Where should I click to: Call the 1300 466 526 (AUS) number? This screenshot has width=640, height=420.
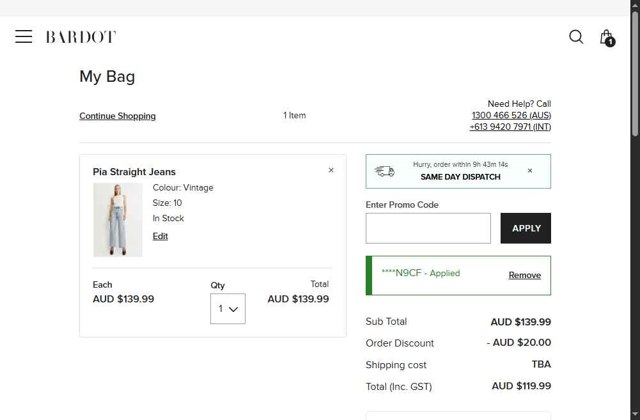click(x=511, y=115)
